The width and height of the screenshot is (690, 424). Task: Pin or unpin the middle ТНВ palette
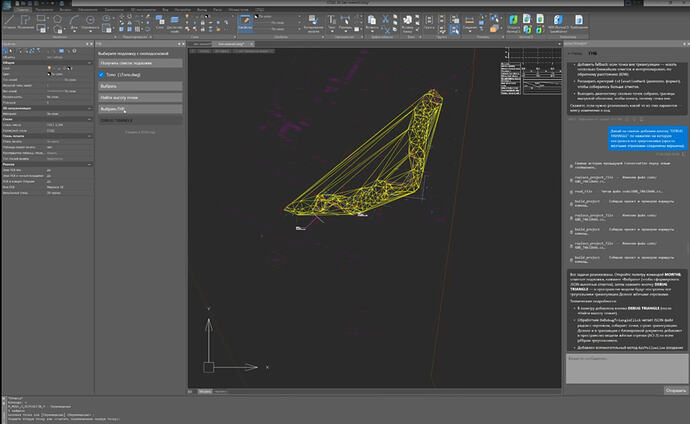[179, 44]
